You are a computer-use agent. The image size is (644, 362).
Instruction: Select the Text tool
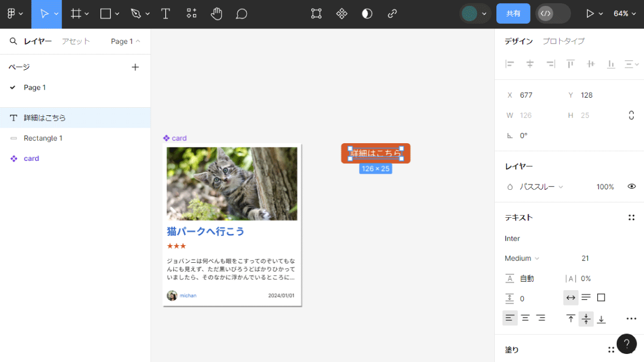[166, 14]
